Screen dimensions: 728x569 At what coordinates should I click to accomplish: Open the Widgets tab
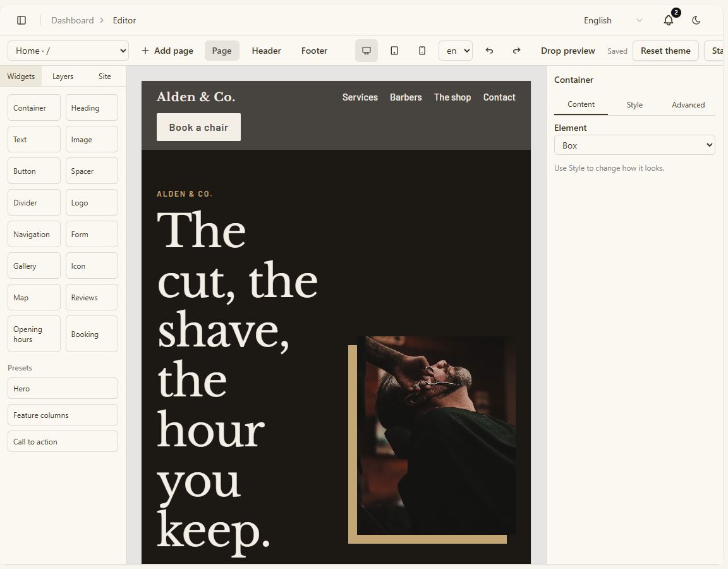[21, 76]
